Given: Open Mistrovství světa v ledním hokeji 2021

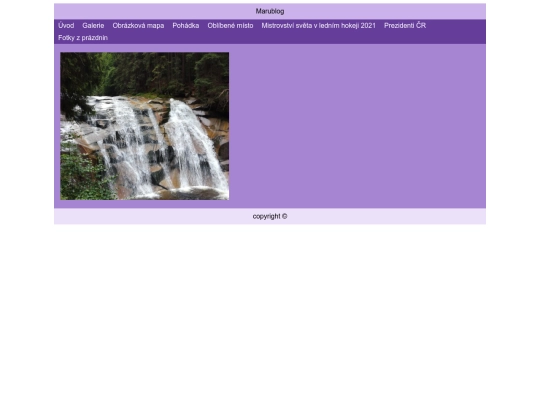Looking at the screenshot, I should point(319,25).
